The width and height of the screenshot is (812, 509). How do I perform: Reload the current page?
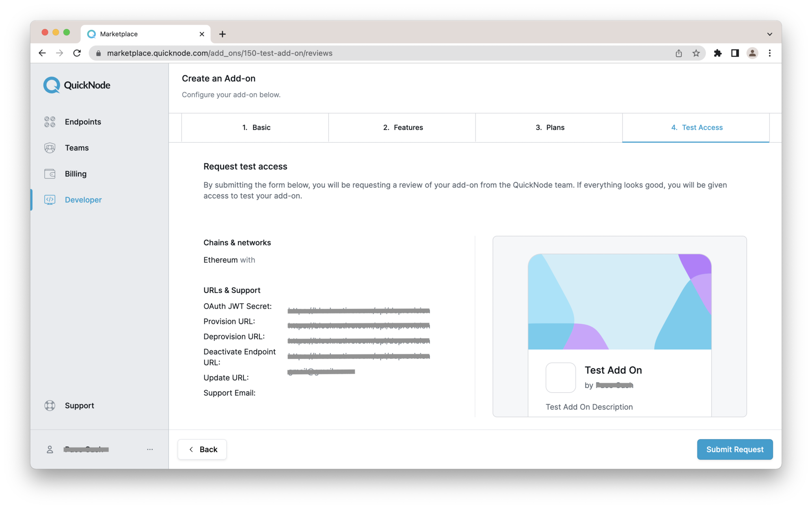pos(77,53)
